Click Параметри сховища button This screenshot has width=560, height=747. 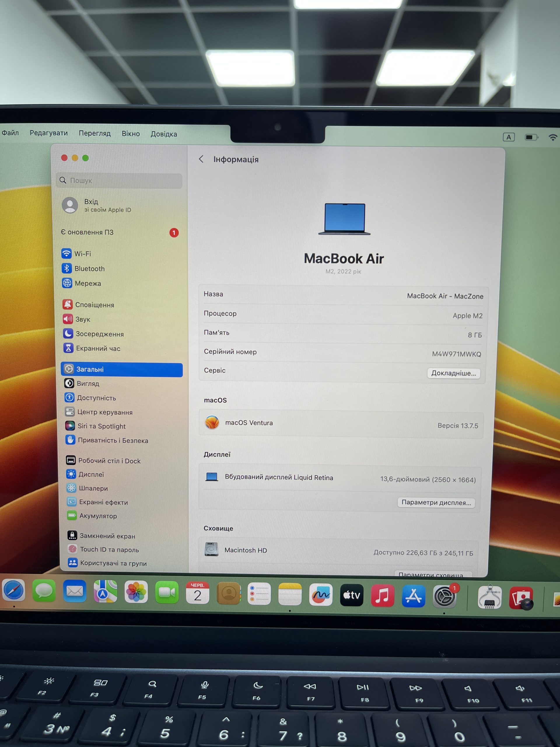coord(433,574)
